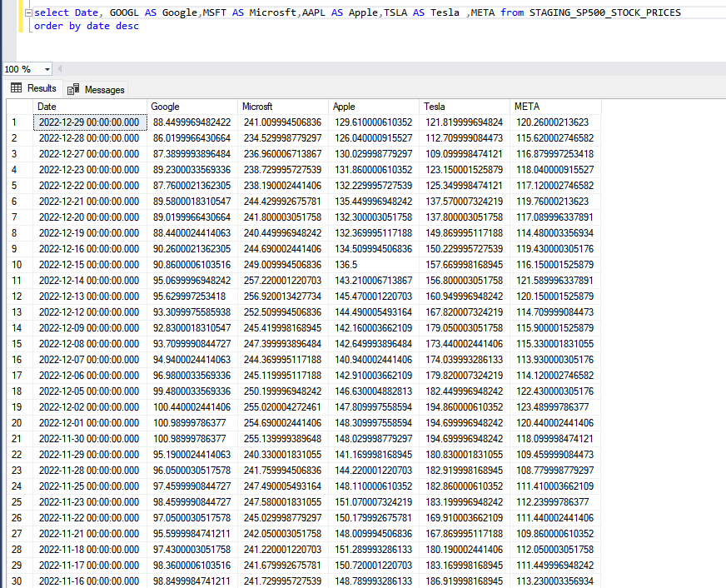The width and height of the screenshot is (726, 588).
Task: Click the Date column header
Action: (47, 107)
